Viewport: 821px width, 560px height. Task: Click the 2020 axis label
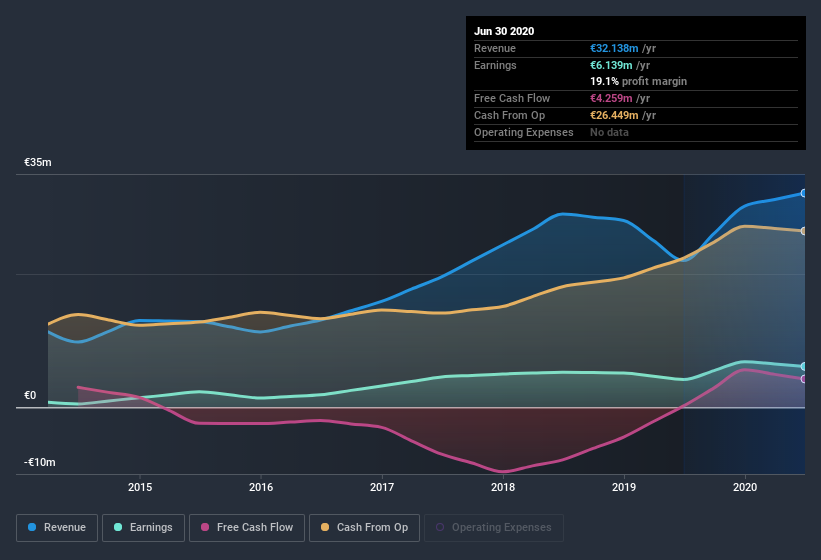[745, 487]
